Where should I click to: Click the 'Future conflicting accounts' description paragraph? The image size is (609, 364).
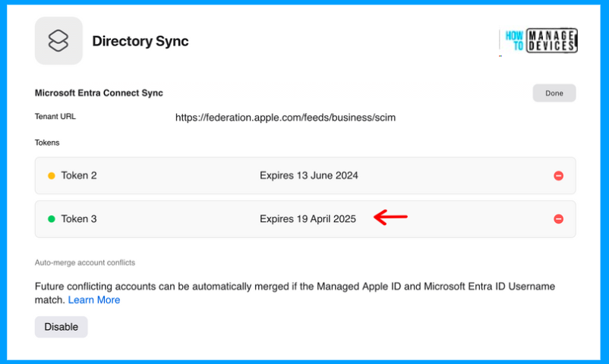click(295, 293)
